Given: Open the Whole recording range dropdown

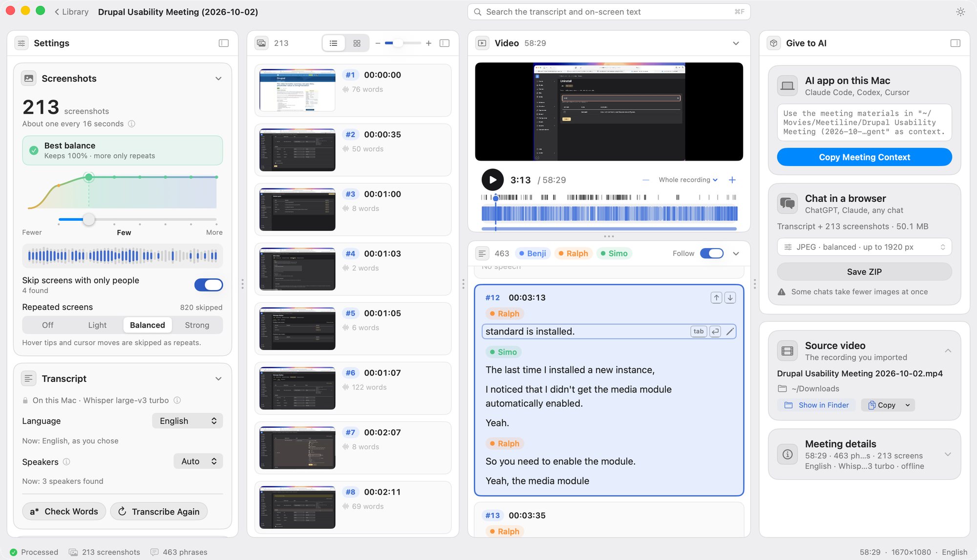Looking at the screenshot, I should (x=688, y=180).
